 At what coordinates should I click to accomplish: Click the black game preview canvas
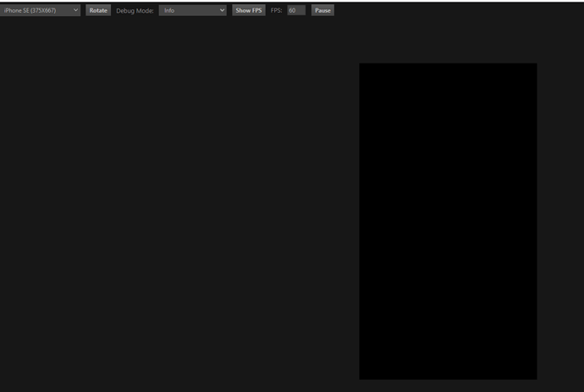pyautogui.click(x=448, y=221)
